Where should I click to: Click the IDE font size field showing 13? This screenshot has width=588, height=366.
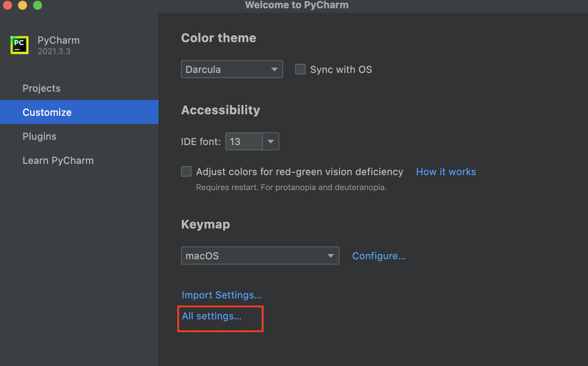[244, 141]
